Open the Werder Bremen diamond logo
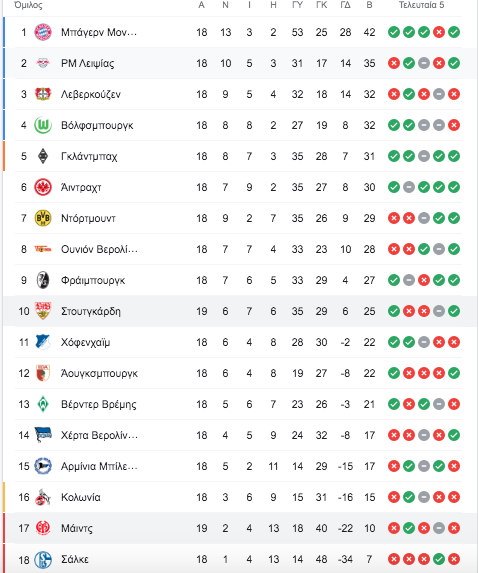The height and width of the screenshot is (573, 478). tap(43, 404)
